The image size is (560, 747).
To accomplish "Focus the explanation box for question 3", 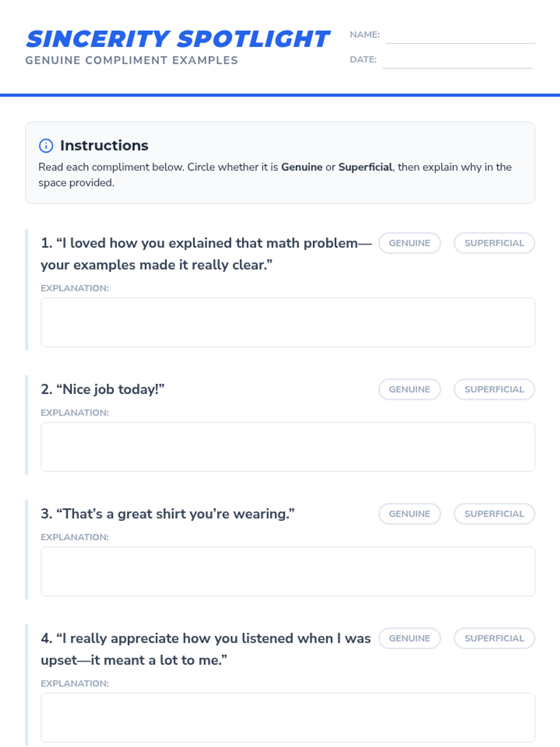I will pos(287,571).
